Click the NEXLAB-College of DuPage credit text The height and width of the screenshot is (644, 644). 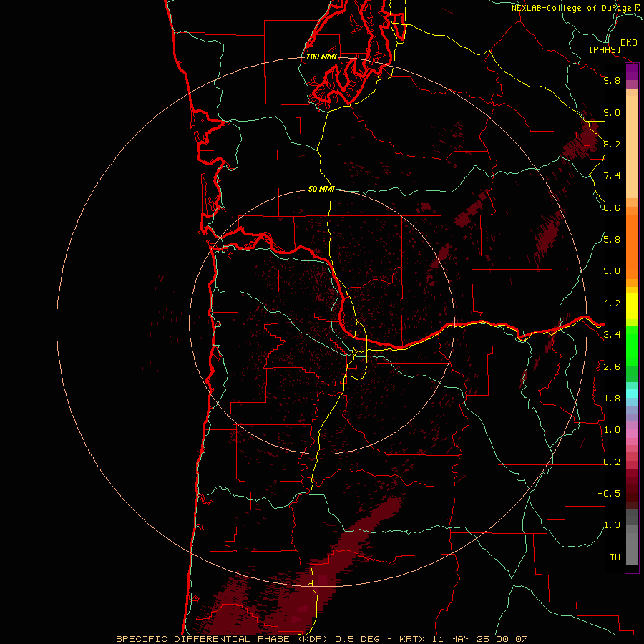pos(571,8)
